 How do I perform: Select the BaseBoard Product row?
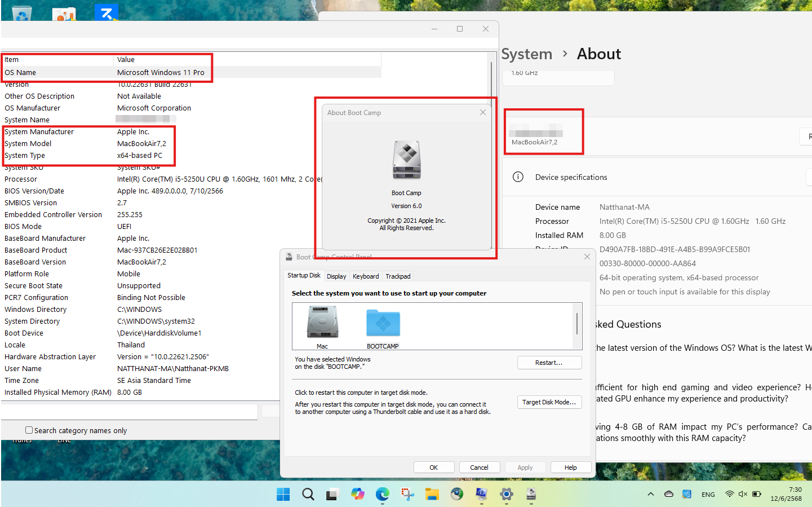point(191,250)
